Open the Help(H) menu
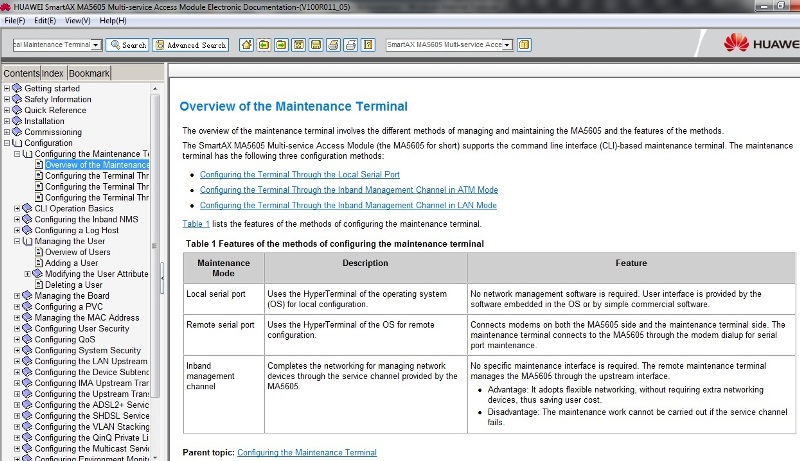This screenshot has height=461, width=800. click(113, 20)
